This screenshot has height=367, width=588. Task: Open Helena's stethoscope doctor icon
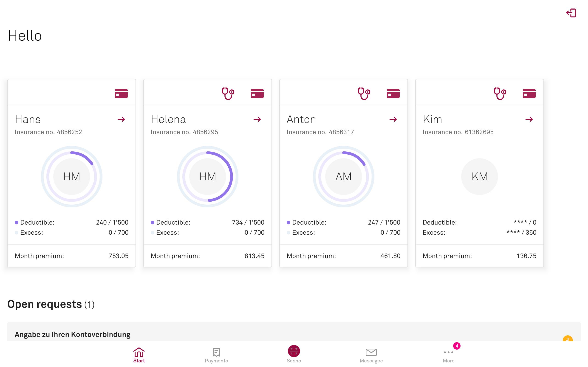click(228, 93)
